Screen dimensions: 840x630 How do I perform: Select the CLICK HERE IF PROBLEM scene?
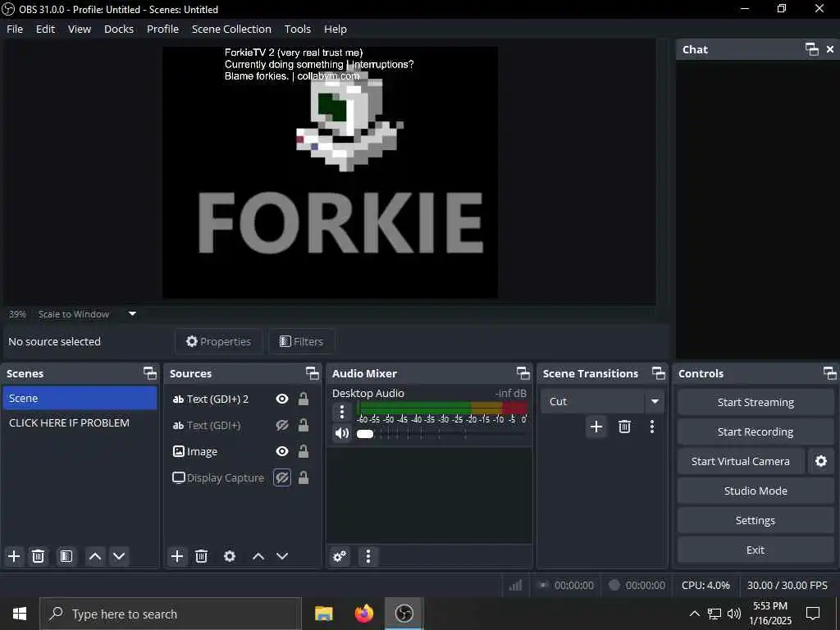[x=80, y=422]
